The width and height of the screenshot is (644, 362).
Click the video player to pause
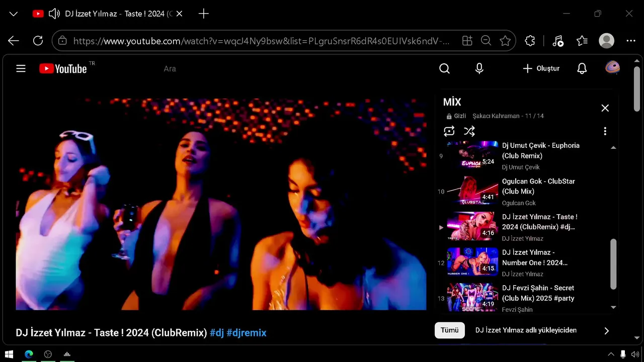[221, 204]
